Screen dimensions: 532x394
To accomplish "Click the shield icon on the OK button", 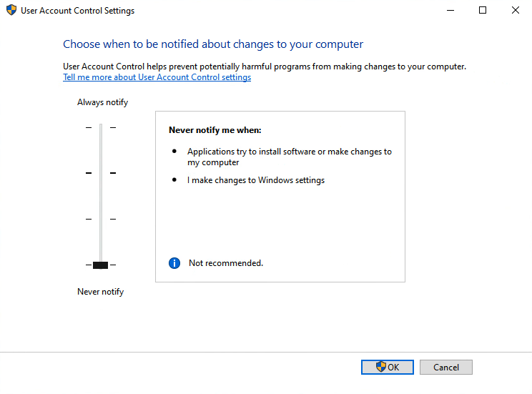I will pos(381,367).
